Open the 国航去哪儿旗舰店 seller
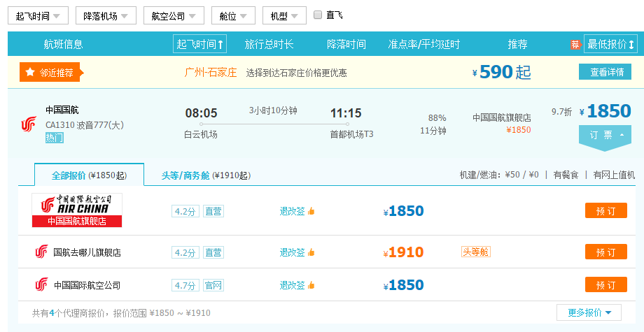The height and width of the screenshot is (332, 644). [87, 252]
